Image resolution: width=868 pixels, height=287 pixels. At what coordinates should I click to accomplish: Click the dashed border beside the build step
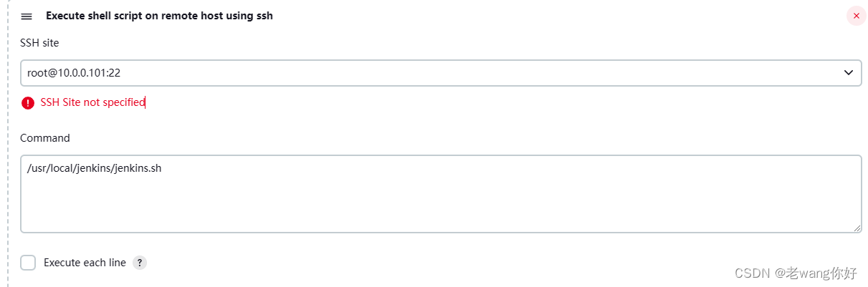pos(8,143)
